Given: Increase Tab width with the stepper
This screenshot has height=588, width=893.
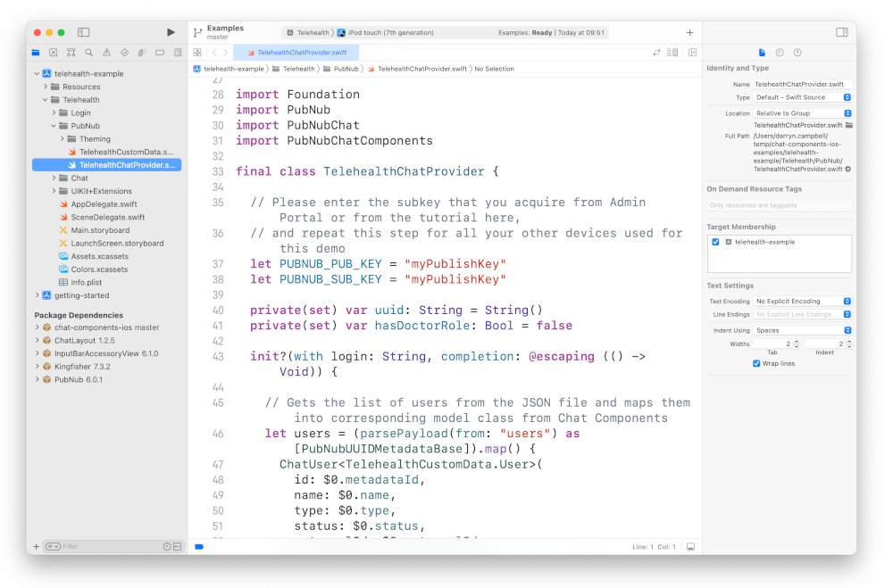Looking at the screenshot, I should [x=797, y=340].
